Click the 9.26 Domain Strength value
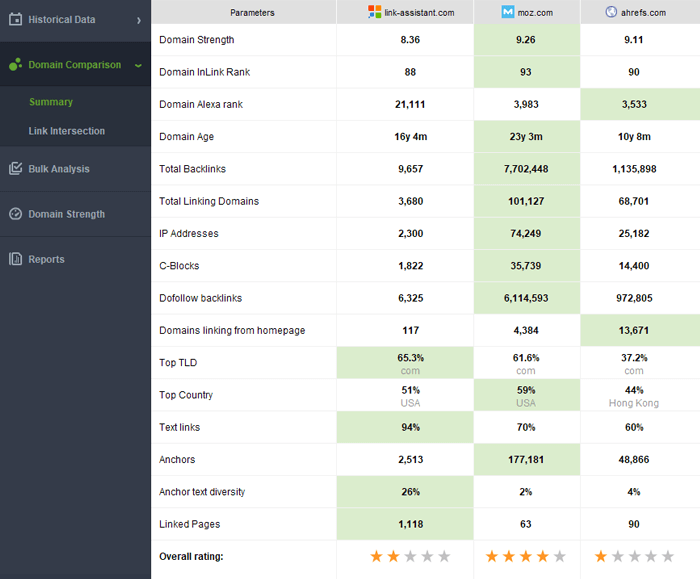 (x=525, y=40)
